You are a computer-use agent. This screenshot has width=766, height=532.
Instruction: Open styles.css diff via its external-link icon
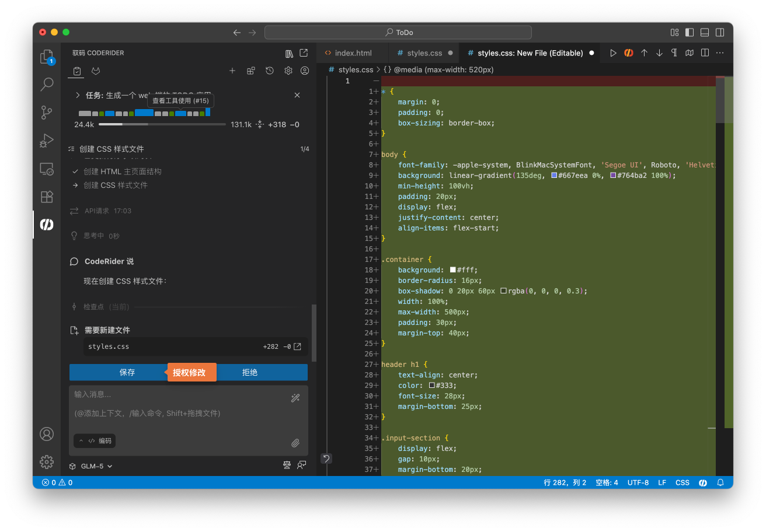tap(297, 346)
